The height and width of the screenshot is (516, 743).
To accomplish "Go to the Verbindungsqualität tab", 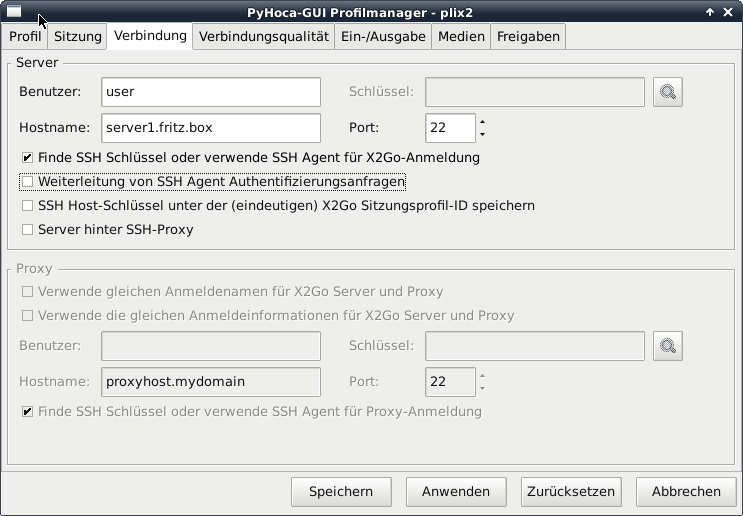I will [x=264, y=36].
